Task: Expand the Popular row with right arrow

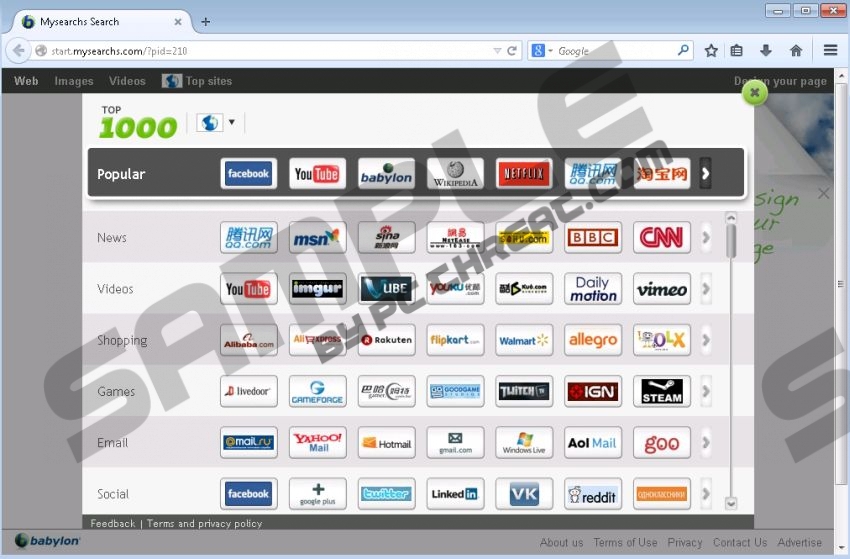Action: click(x=705, y=174)
